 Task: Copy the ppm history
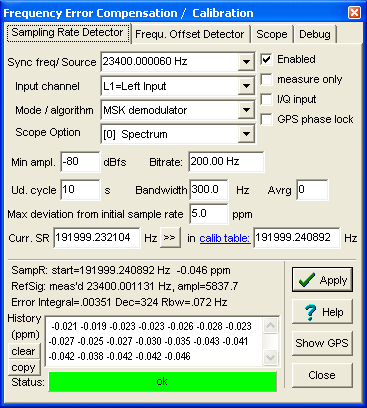[24, 367]
